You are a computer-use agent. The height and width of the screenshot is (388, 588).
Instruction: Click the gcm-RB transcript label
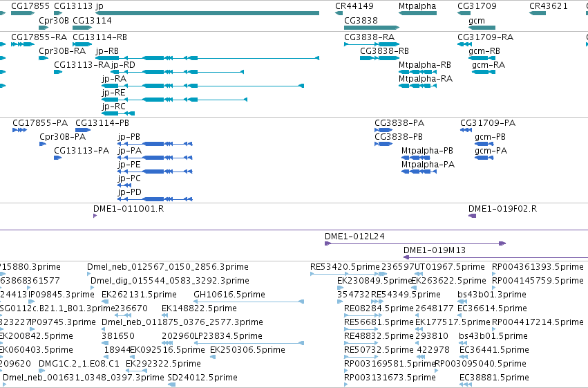(x=484, y=51)
